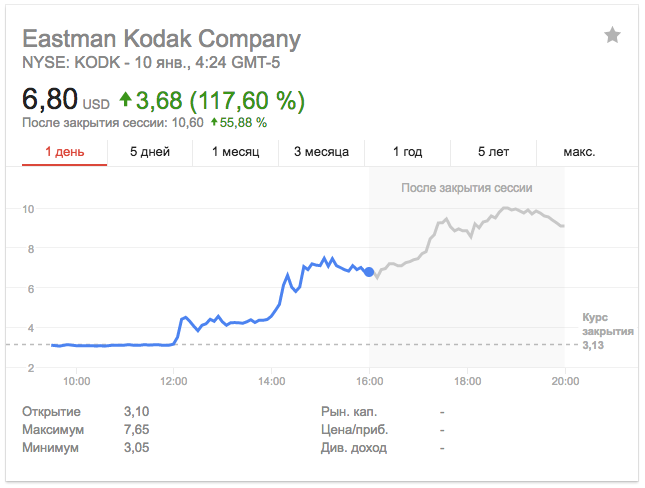Click the Eastman Kodak Company title
Viewport: 645px width, 488px height.
(x=161, y=39)
